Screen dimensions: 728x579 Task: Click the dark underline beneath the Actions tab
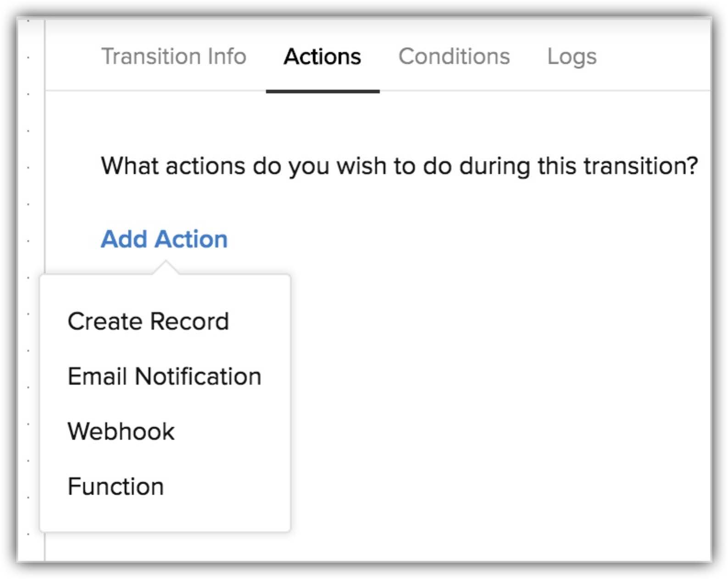(x=322, y=92)
